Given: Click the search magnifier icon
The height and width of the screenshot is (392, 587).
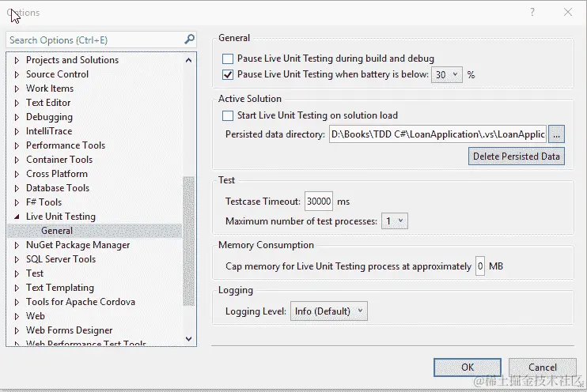Looking at the screenshot, I should click(189, 40).
